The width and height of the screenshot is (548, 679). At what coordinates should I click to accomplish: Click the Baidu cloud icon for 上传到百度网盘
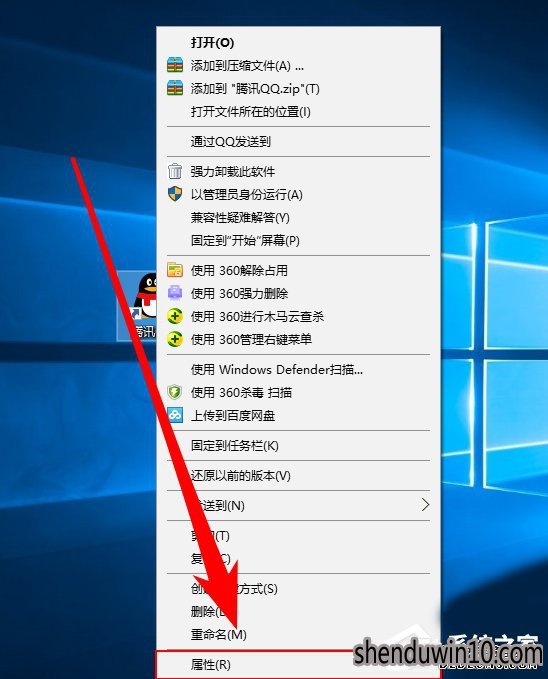pyautogui.click(x=175, y=415)
